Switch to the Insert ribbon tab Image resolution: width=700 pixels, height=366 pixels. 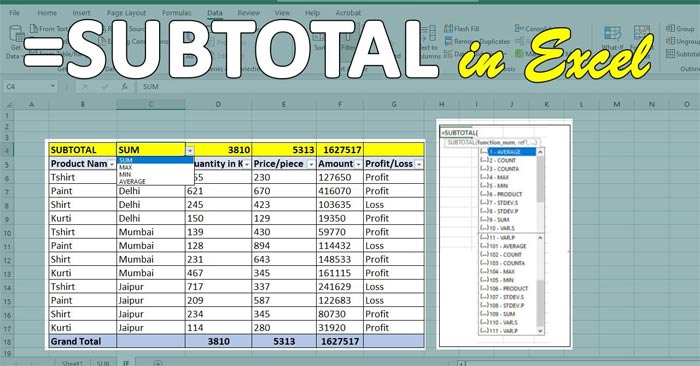(x=81, y=13)
